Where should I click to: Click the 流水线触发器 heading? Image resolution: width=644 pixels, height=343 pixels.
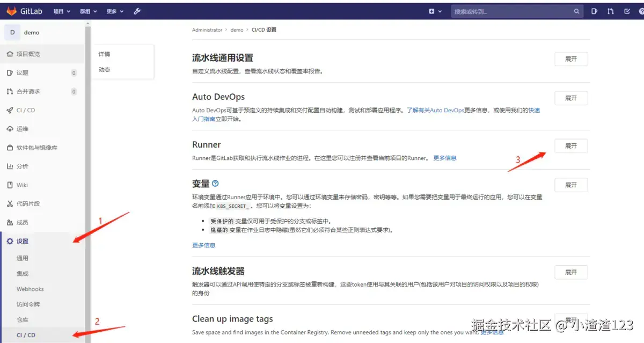(218, 272)
